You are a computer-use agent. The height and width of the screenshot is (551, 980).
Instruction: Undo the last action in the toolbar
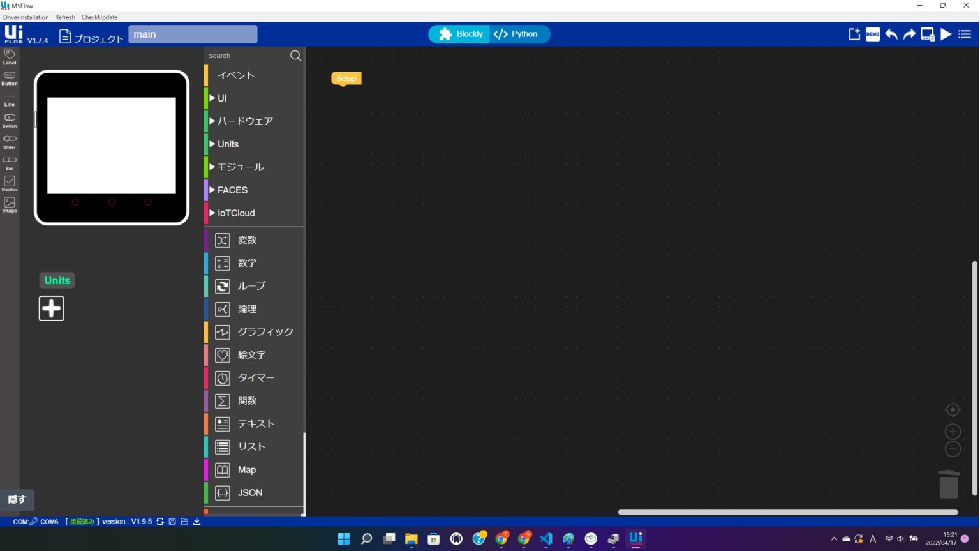point(891,34)
